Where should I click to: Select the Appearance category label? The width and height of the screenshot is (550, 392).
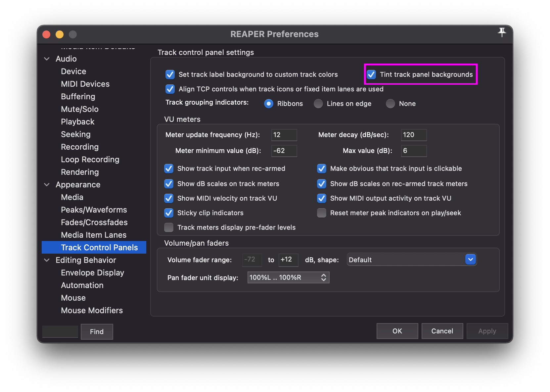click(78, 185)
